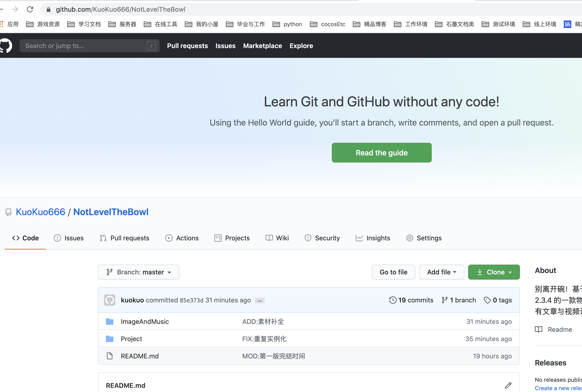Open the 在线工具 bookmark folder
The width and height of the screenshot is (582, 392).
click(161, 24)
